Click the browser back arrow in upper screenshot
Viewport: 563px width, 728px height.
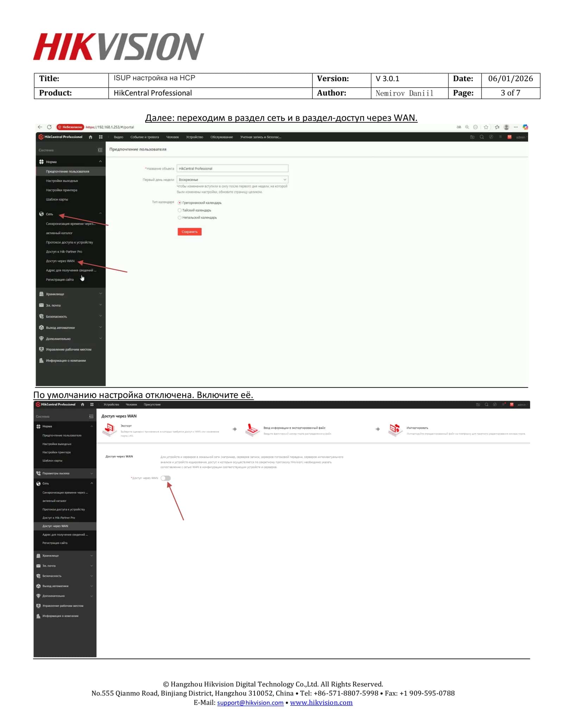pos(40,127)
